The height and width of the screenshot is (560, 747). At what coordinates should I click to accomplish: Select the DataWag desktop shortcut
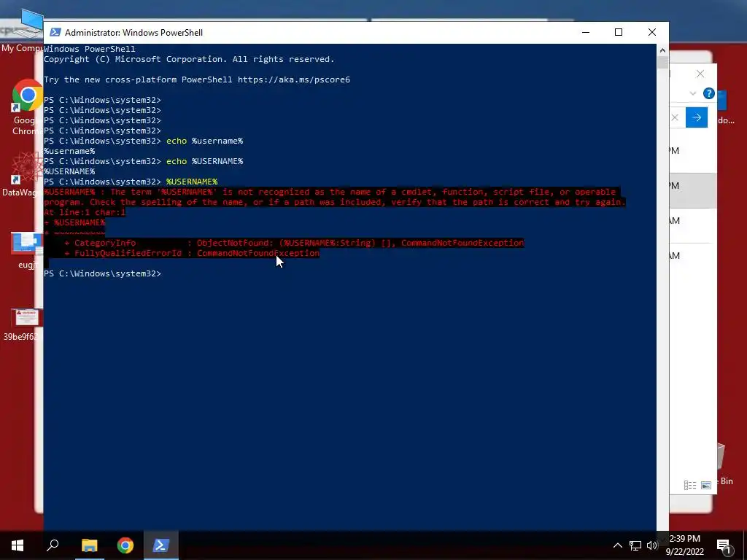point(23,174)
